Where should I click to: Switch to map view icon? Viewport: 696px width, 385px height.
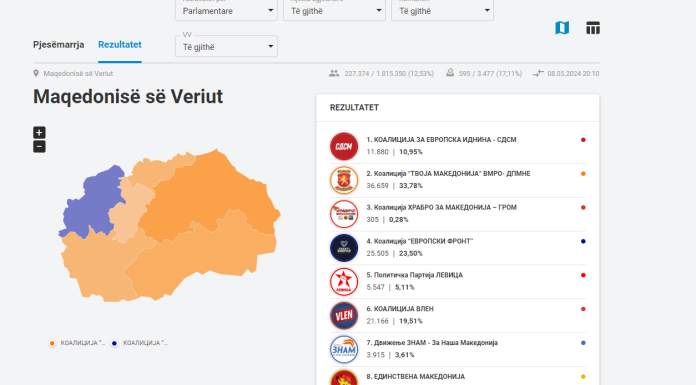pos(562,28)
